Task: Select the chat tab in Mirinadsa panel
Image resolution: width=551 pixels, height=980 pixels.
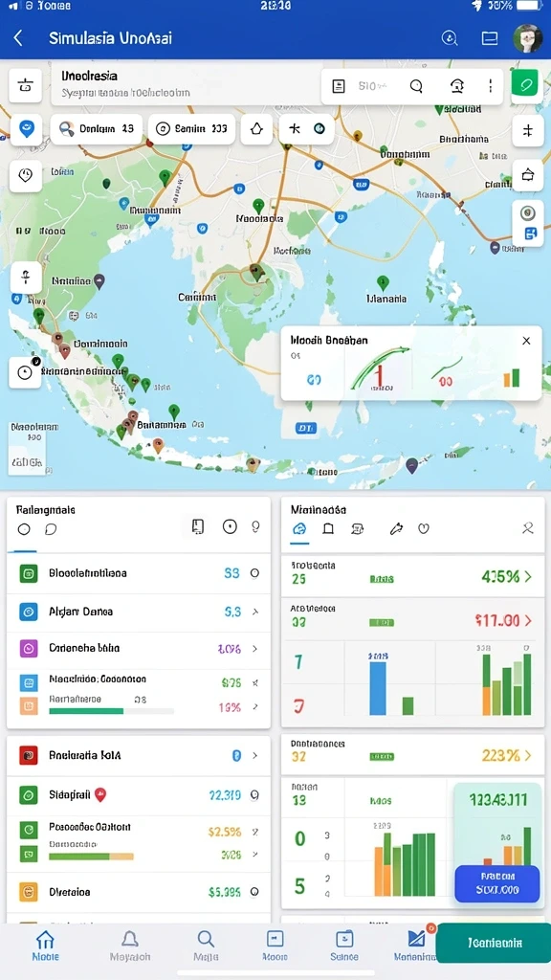Action: 358,528
